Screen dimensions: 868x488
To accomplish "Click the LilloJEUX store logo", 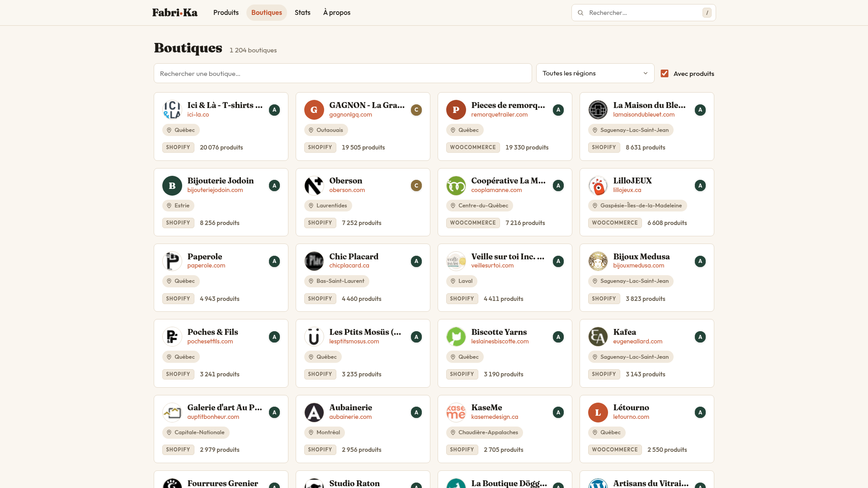I will [598, 186].
